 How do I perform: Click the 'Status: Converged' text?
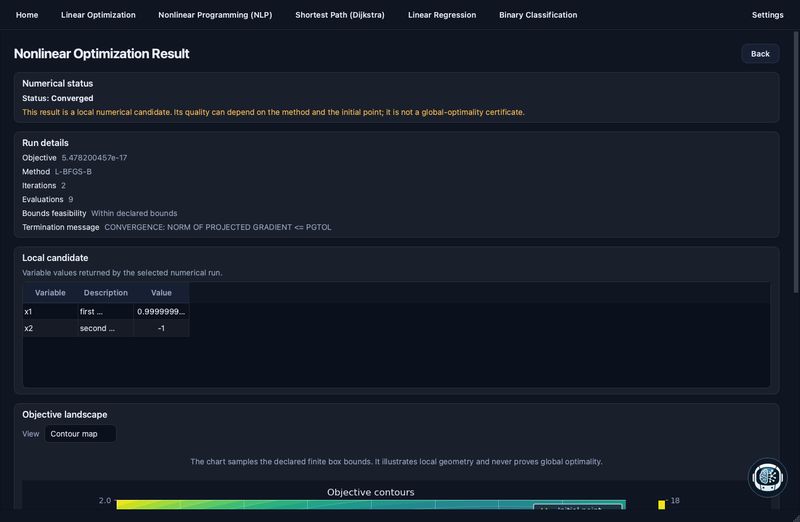(x=58, y=98)
